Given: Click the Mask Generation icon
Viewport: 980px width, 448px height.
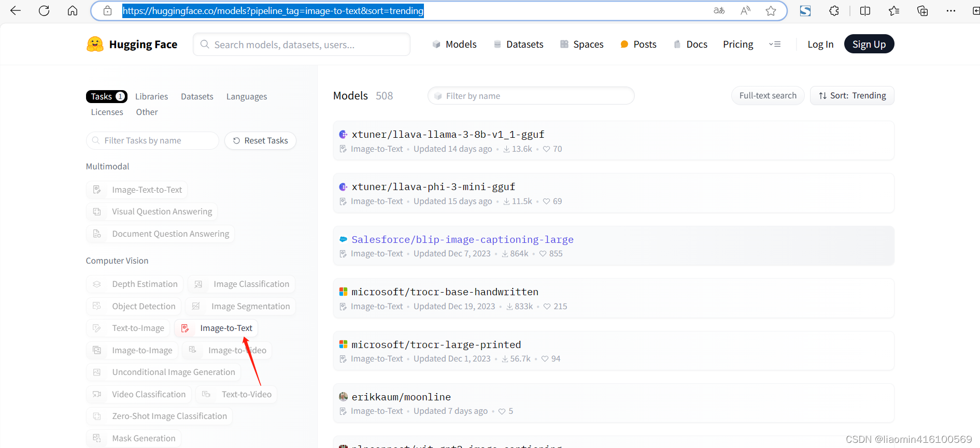Looking at the screenshot, I should (x=97, y=438).
